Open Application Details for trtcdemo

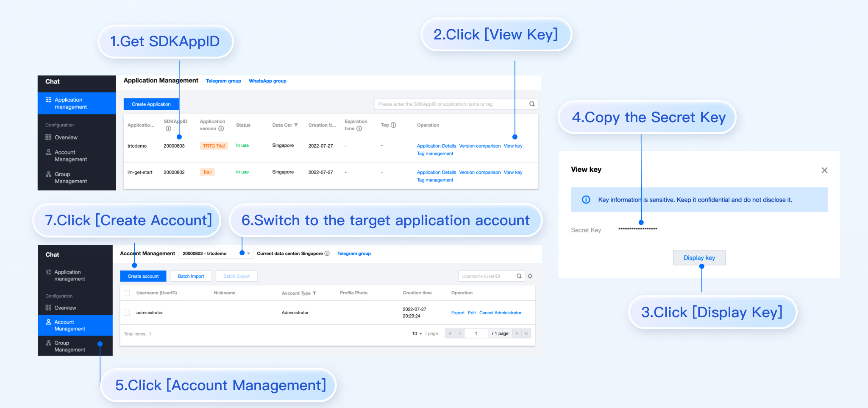(x=437, y=146)
